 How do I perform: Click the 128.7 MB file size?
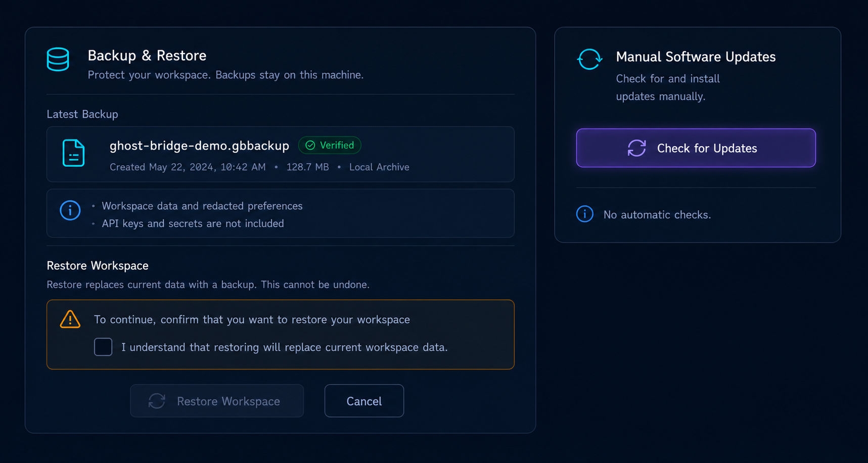click(307, 167)
